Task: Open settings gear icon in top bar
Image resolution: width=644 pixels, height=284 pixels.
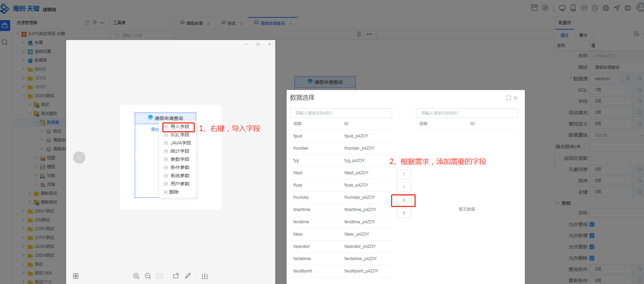Action: pos(606,8)
